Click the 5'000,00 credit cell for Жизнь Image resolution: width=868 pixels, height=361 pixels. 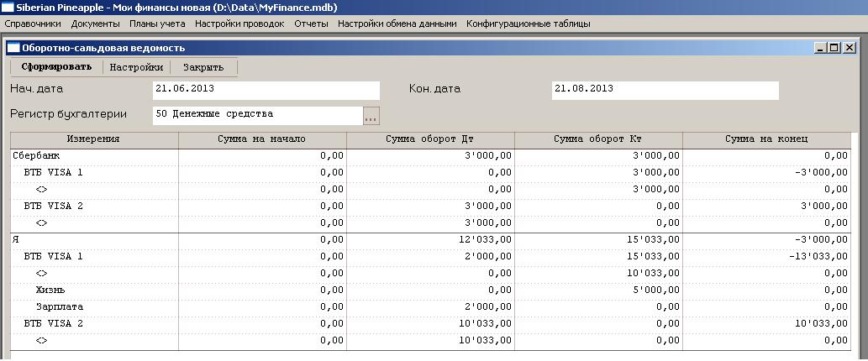pos(598,290)
